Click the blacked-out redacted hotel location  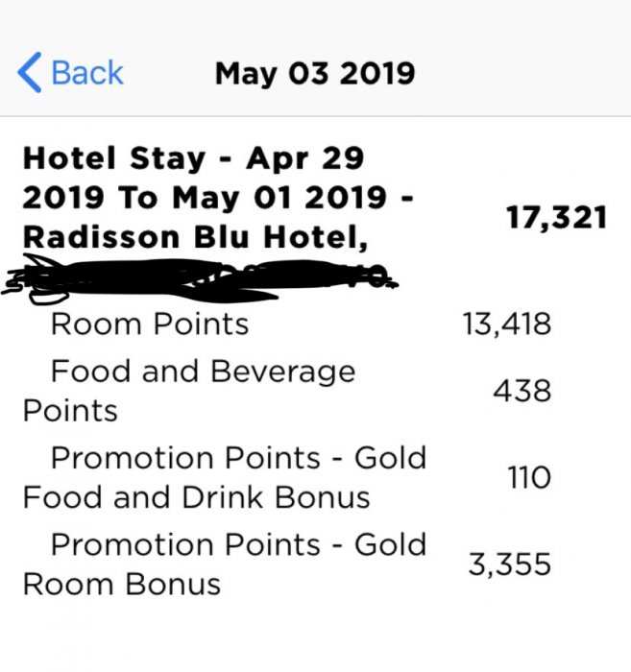202,276
